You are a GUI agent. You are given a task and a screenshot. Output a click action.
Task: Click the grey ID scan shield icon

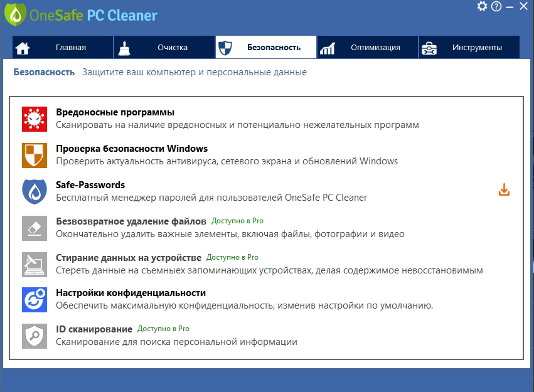(35, 336)
